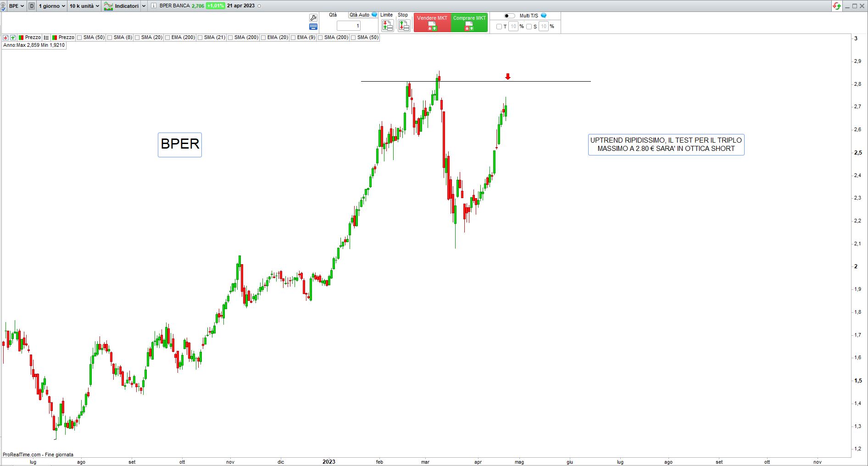
Task: Click the blue keyboard shortcuts icon
Action: pos(313,27)
